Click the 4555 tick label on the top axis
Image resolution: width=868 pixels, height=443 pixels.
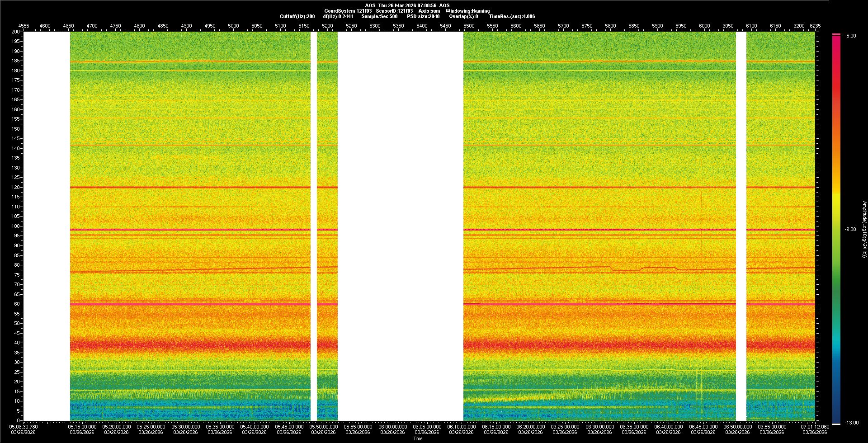pos(23,26)
